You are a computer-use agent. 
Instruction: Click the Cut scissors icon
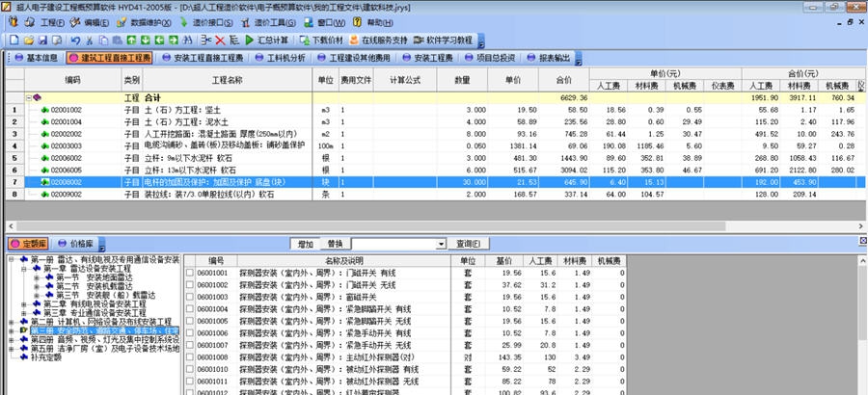tap(90, 40)
